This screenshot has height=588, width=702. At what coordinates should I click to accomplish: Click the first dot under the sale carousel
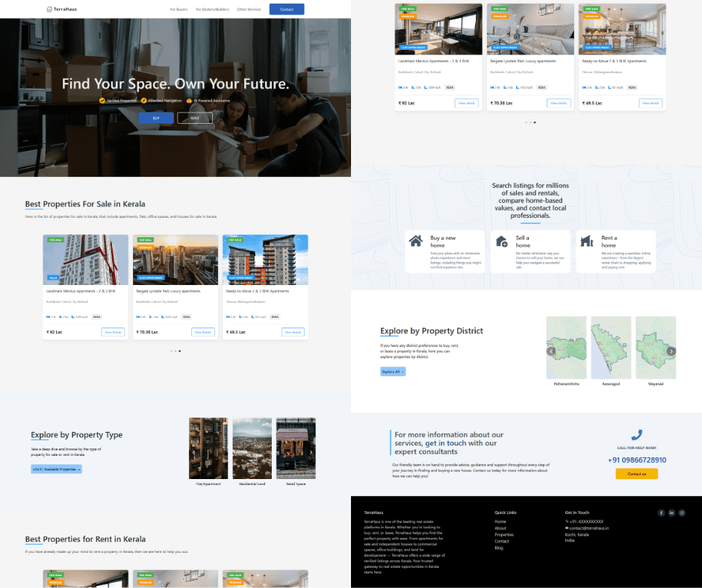172,351
